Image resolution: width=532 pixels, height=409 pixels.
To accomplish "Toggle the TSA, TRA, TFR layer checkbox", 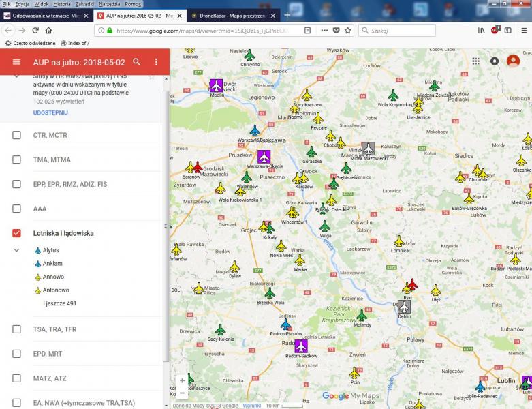I will (x=17, y=329).
